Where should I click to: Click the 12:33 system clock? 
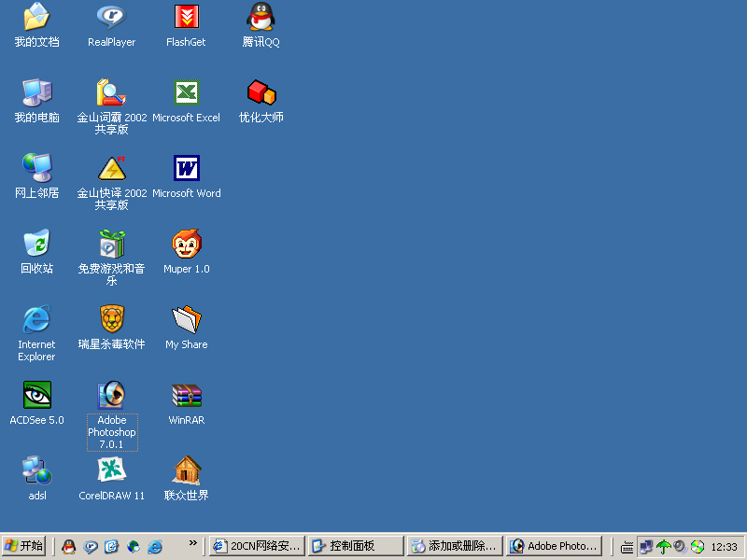point(724,547)
